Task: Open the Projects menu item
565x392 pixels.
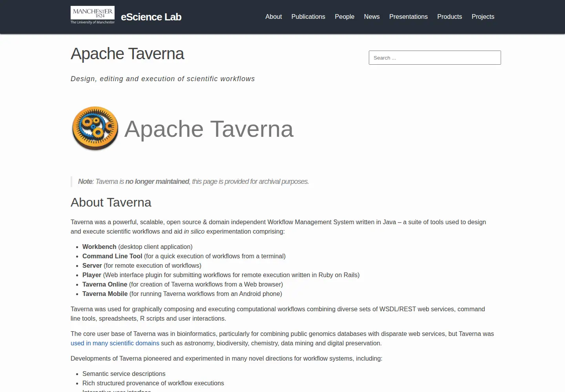Action: click(483, 16)
